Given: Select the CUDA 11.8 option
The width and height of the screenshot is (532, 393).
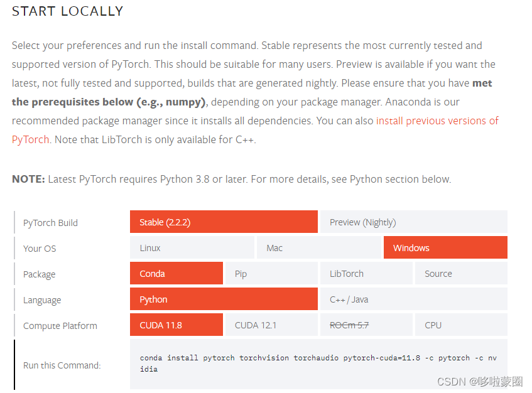Looking at the screenshot, I should coord(176,325).
